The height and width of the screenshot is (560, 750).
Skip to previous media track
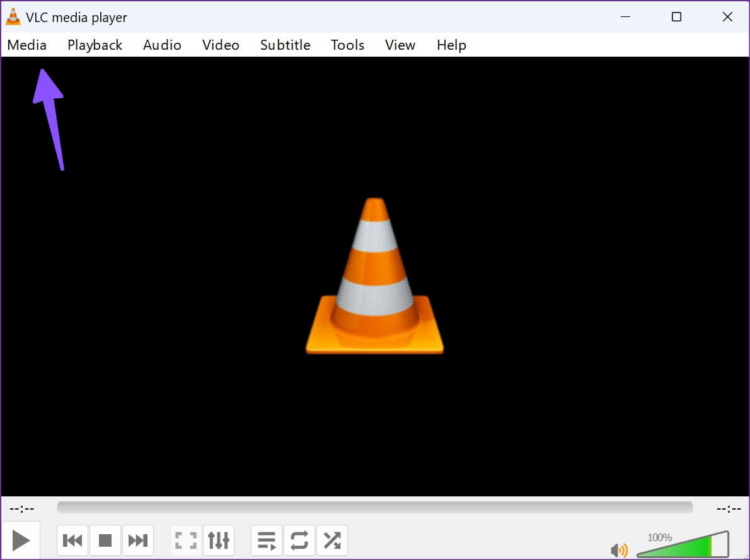[72, 540]
